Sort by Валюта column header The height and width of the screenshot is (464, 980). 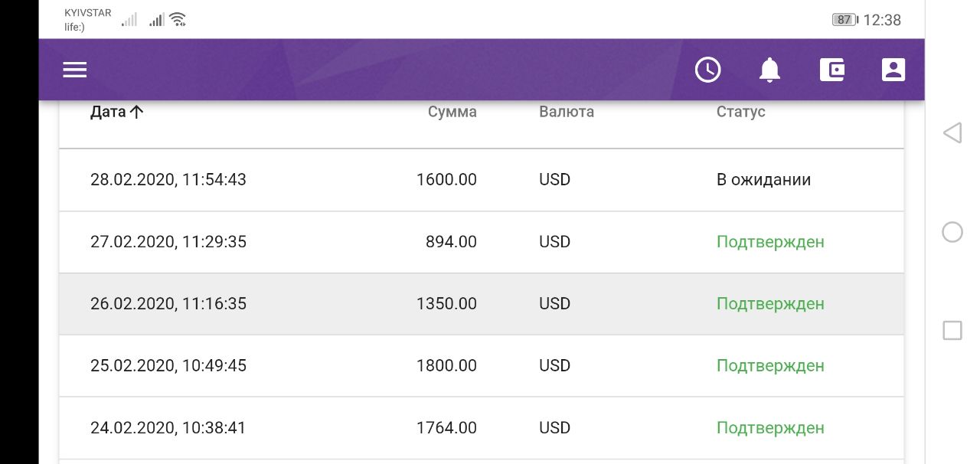[x=566, y=112]
